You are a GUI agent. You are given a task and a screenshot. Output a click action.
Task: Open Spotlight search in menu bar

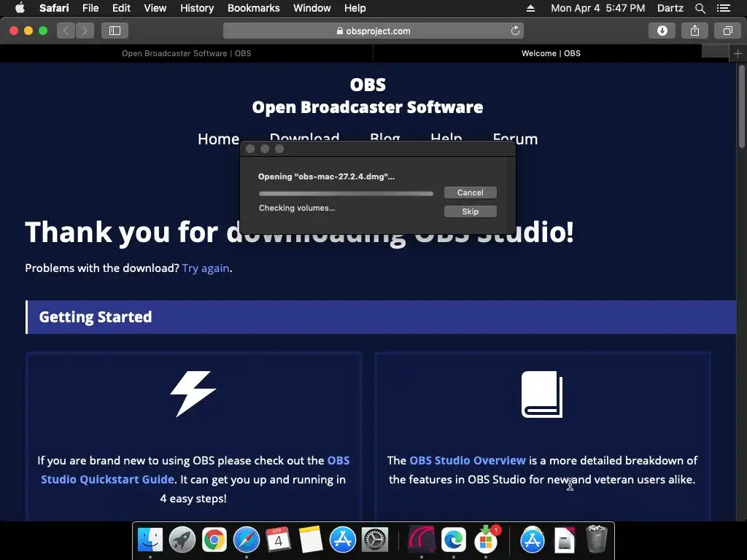coord(700,8)
